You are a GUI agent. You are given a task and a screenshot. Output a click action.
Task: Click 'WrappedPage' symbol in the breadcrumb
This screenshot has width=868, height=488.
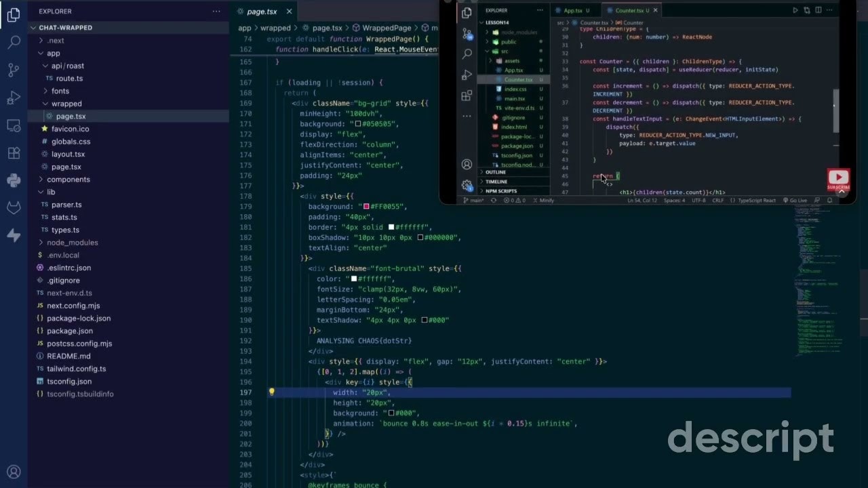[x=387, y=28]
